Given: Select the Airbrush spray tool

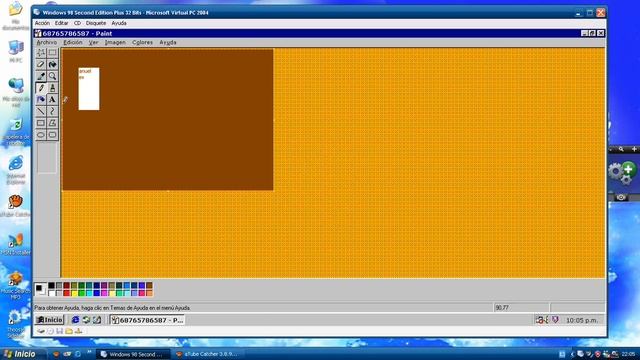Looking at the screenshot, I should click(x=41, y=100).
